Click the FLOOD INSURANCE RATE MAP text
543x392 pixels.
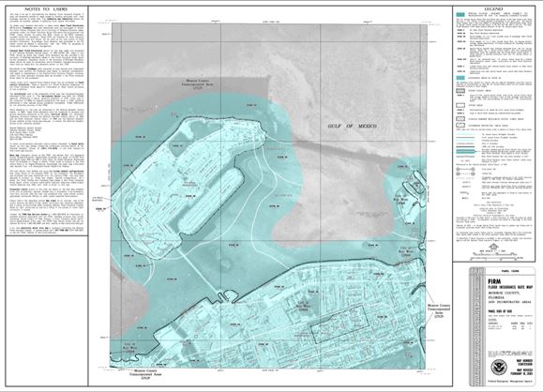[510, 287]
